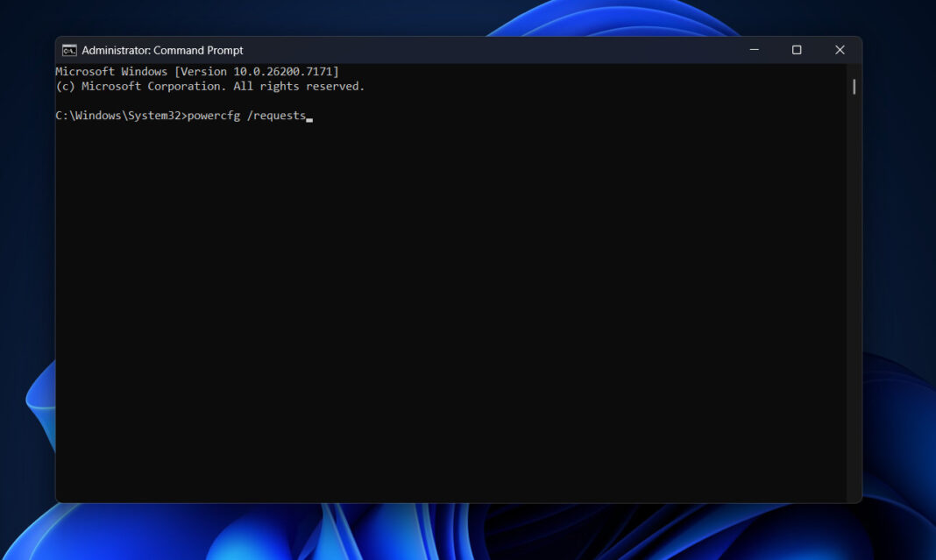
Task: Click the title bar to select the window
Action: [438, 50]
